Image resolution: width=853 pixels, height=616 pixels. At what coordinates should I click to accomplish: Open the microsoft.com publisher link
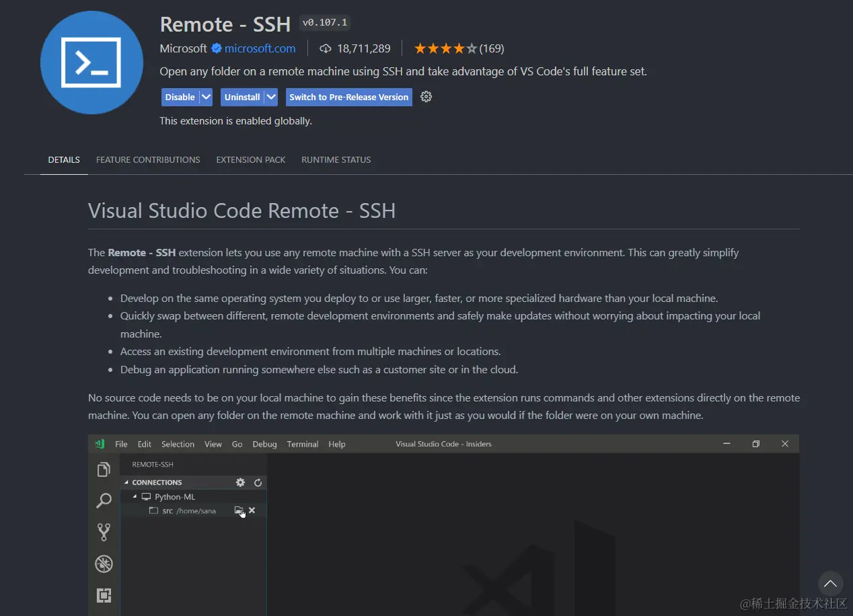(x=260, y=48)
